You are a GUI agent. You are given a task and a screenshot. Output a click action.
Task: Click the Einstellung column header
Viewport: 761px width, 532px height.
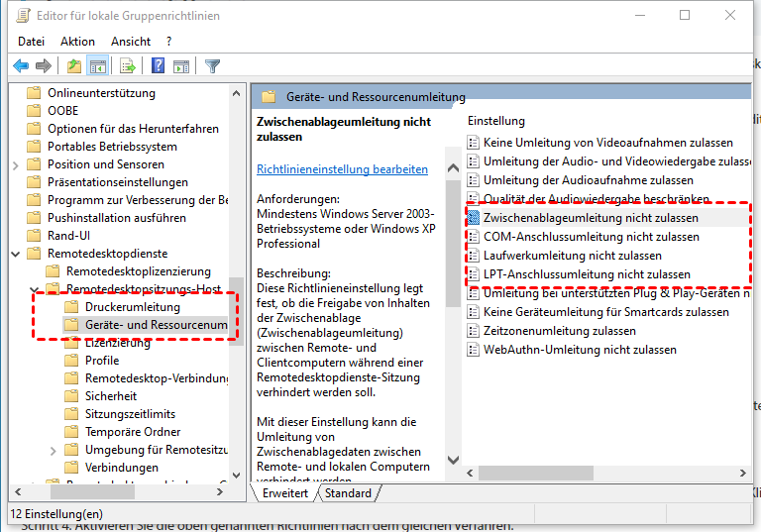(496, 121)
